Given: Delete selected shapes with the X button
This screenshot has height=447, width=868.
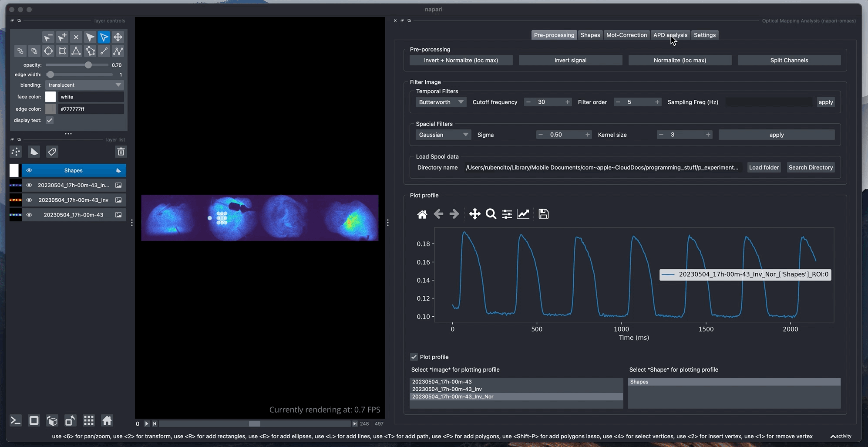Looking at the screenshot, I should coord(76,37).
